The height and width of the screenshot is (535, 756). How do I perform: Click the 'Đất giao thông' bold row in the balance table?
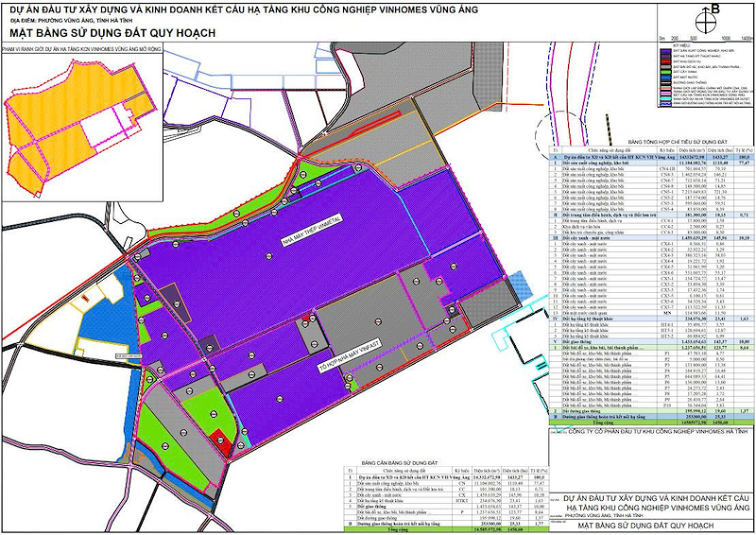446,507
